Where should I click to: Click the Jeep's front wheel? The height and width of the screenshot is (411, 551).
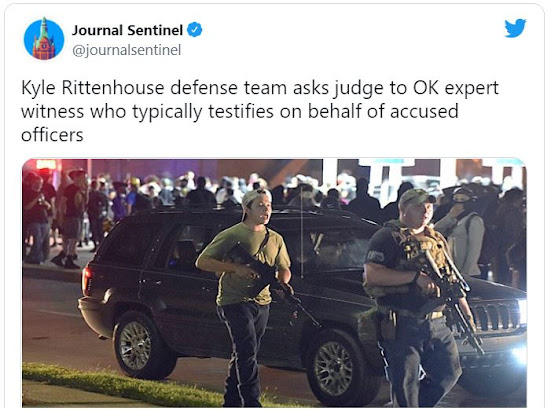click(334, 367)
